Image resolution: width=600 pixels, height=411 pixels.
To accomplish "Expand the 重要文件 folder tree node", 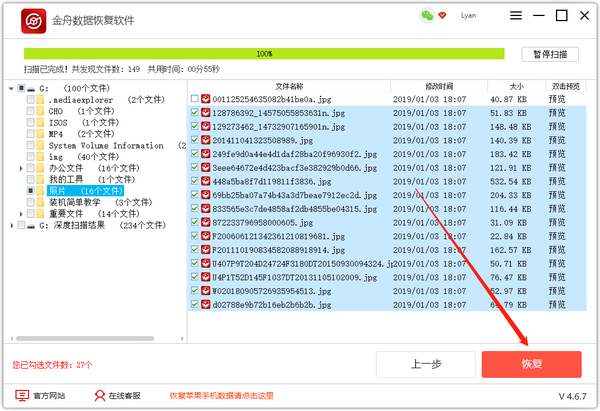I will click(x=21, y=213).
